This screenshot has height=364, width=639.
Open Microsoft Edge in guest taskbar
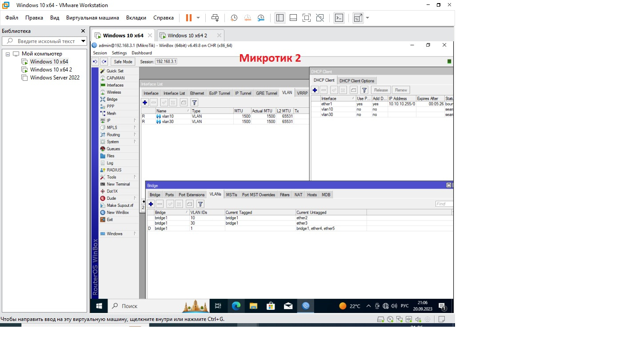236,306
